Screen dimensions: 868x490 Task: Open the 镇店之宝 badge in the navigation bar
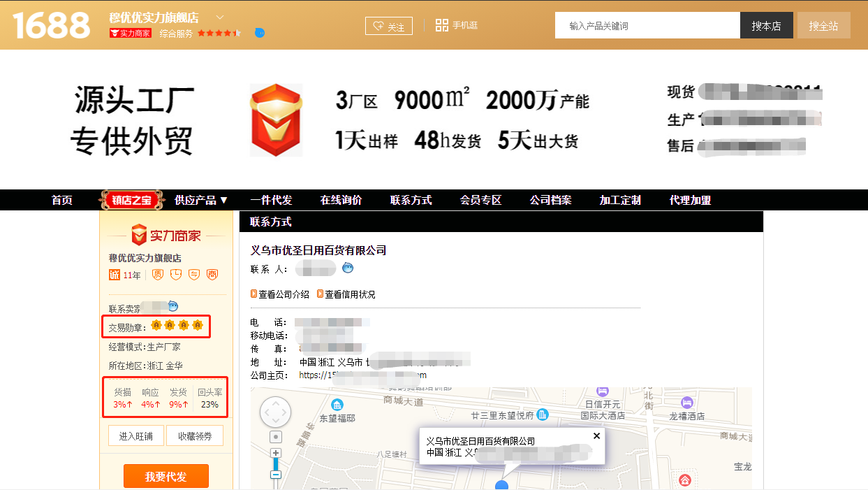132,200
